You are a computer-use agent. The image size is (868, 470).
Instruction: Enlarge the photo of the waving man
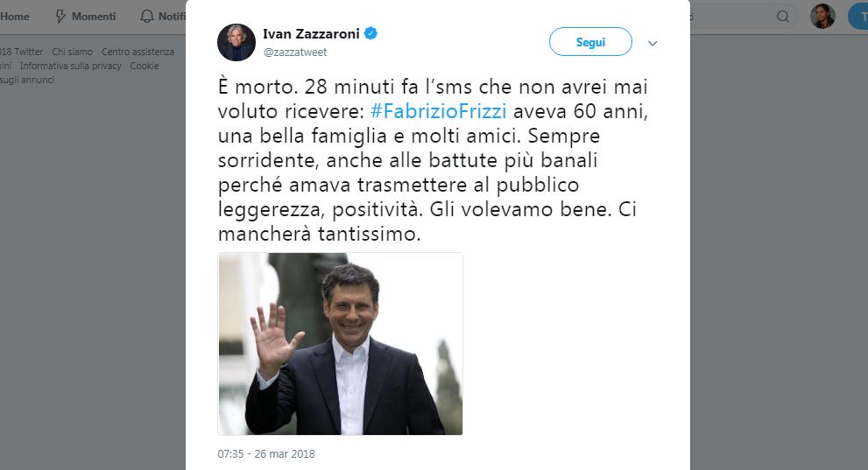[340, 344]
